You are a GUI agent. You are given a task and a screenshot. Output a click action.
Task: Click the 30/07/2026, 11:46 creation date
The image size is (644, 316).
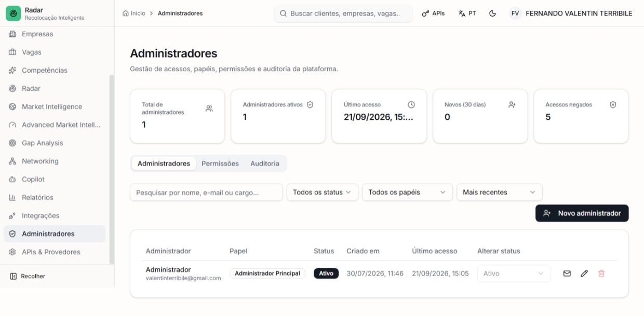coord(375,273)
